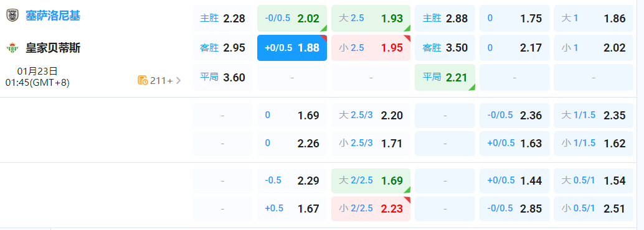Click the orange coin icon beside 211+
Image resolution: width=644 pixels, height=230 pixels.
point(143,80)
